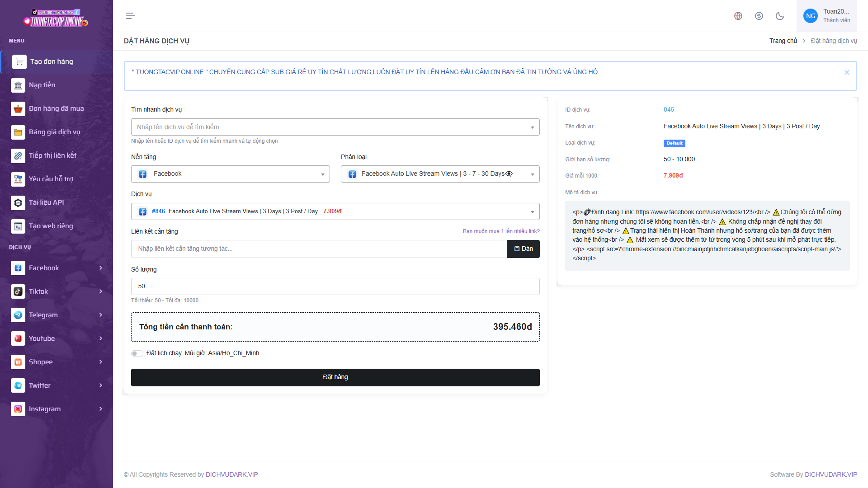Click the basket icon for Đơn hàng đã mua
Viewport: 868px width, 488px height.
click(18, 108)
